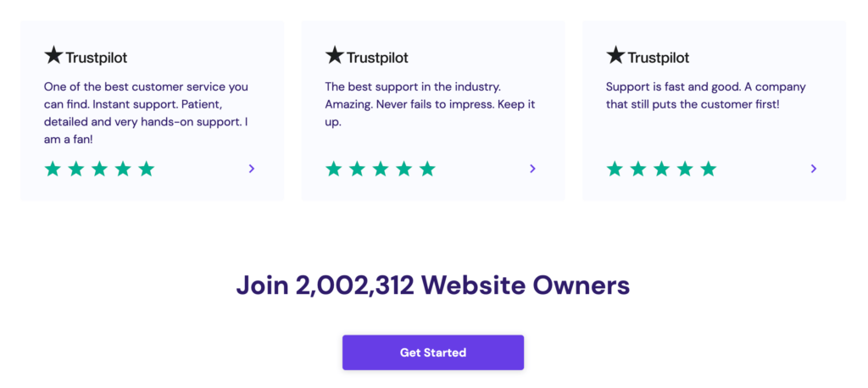Viewport: 868px width, 388px height.
Task: Click third green star of the first review
Action: coord(99,169)
